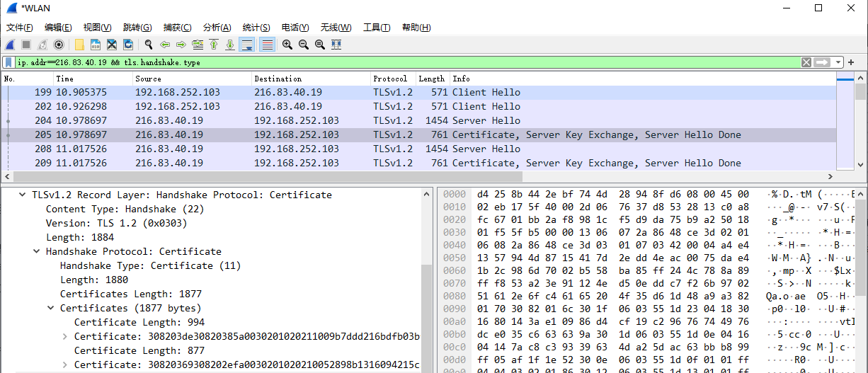Click the zoom in toolbar icon
Screen dimensions: 868x373
[x=287, y=45]
